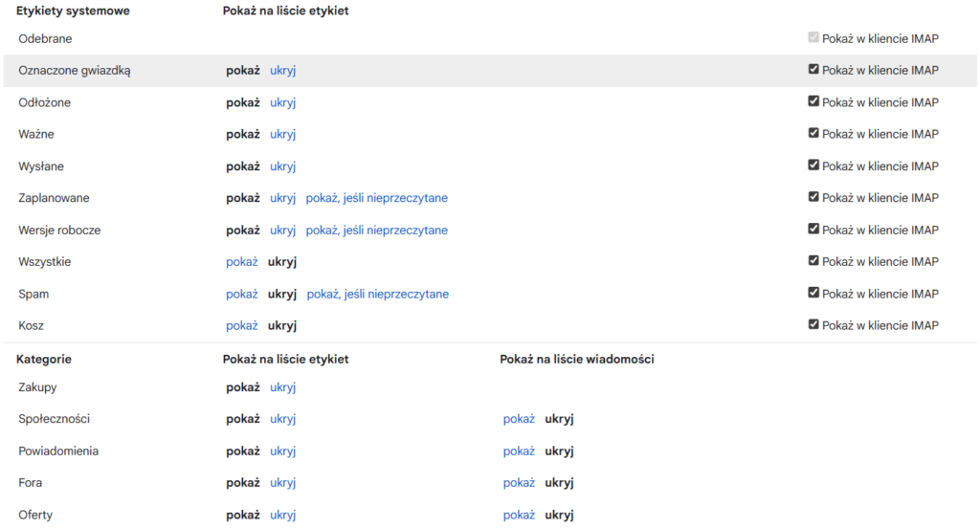Click bold 'ukryj' in Oferty message list
This screenshot has height=528, width=980.
[559, 515]
